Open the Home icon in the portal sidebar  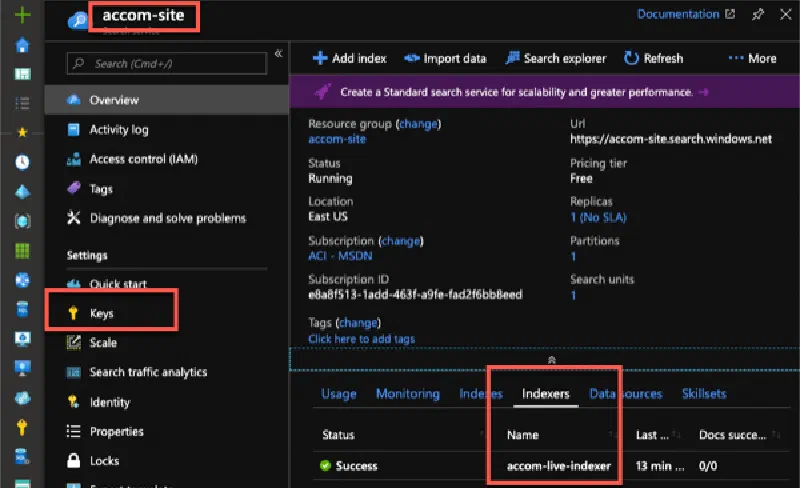[22, 45]
